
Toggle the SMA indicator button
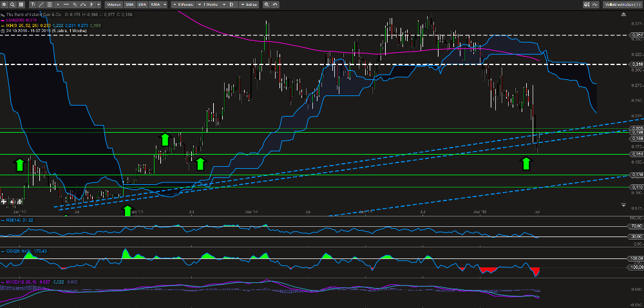tap(129, 5)
